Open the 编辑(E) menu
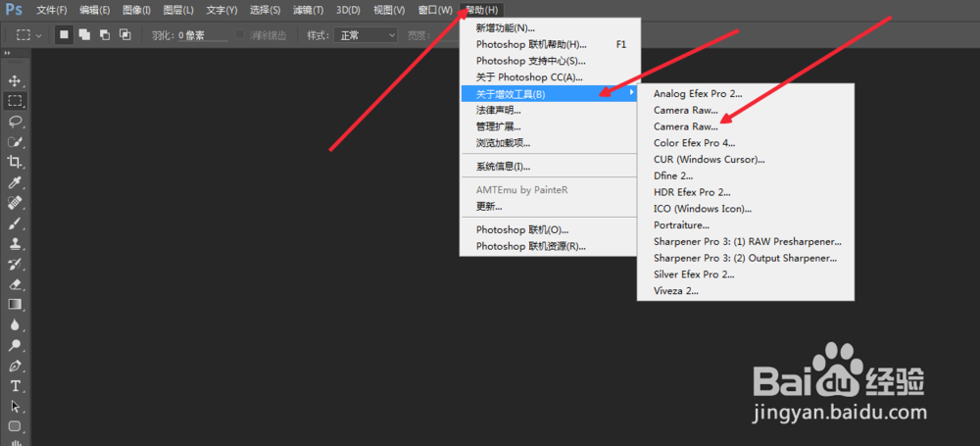This screenshot has height=446, width=980. click(x=94, y=11)
